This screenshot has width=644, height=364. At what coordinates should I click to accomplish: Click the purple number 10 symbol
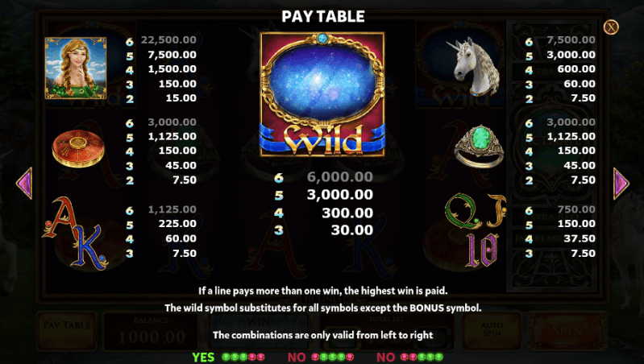482,250
